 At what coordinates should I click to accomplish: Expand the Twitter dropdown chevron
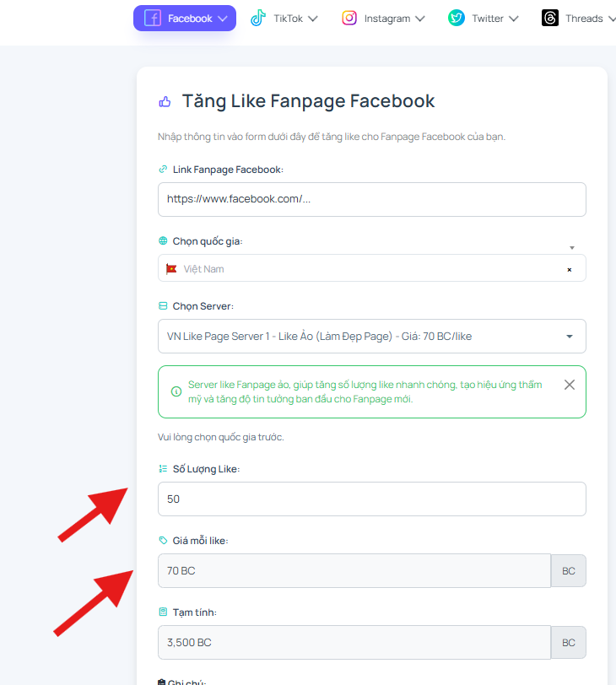514,19
